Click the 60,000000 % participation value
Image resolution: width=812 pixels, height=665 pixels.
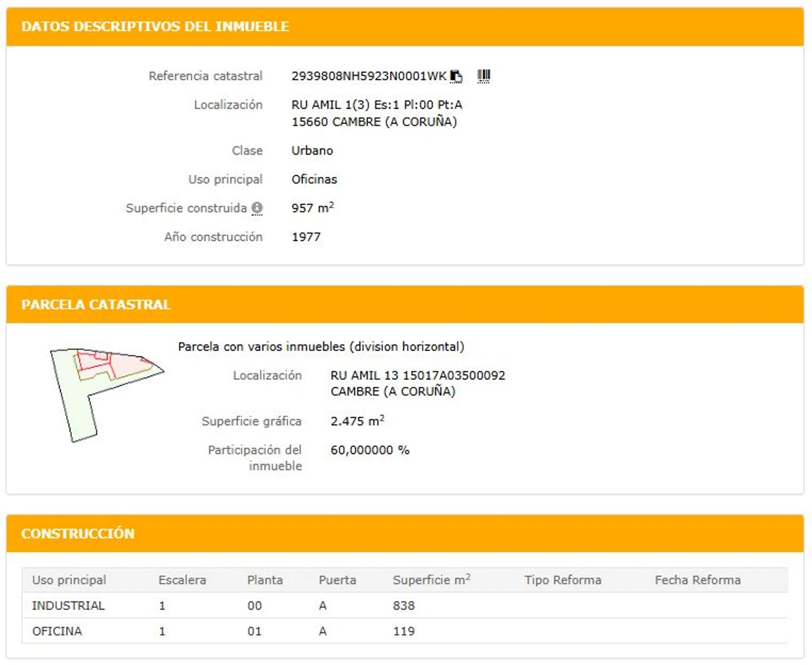coord(370,450)
